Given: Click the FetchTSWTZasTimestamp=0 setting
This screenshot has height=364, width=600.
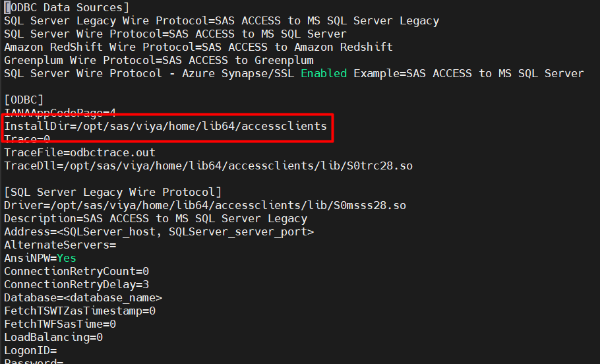Looking at the screenshot, I should (x=80, y=311).
